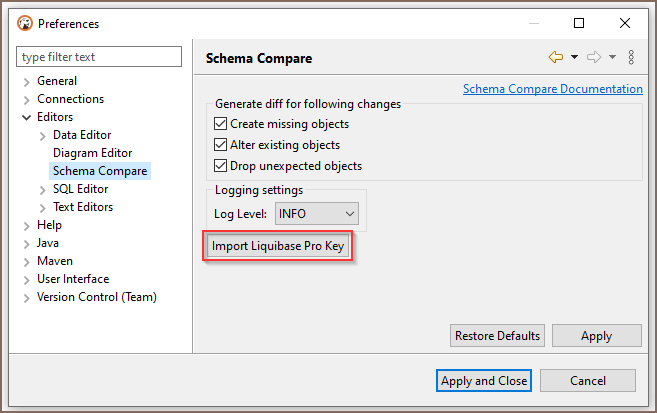Click the yellow Back navigation arrow
Viewport: 657px width, 413px height.
(x=556, y=57)
